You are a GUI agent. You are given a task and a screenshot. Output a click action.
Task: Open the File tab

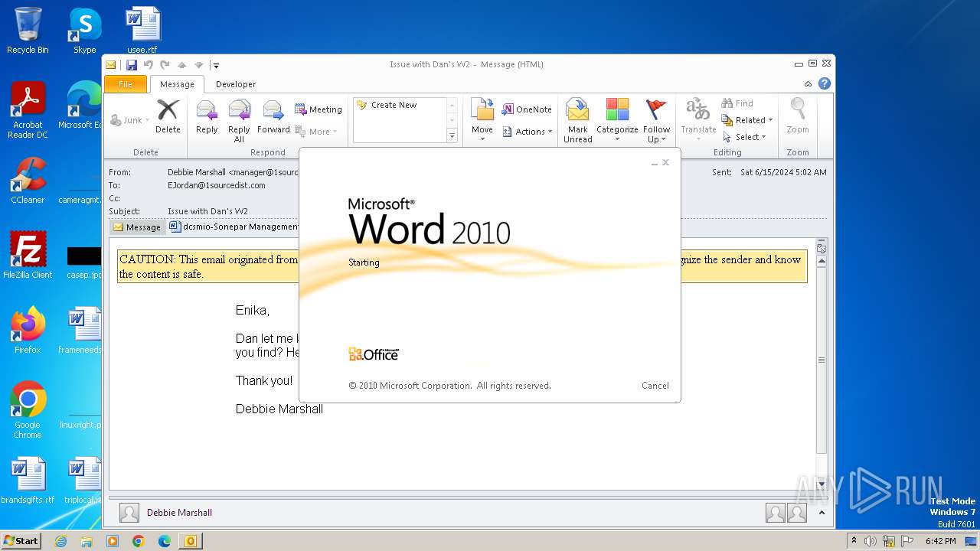126,84
